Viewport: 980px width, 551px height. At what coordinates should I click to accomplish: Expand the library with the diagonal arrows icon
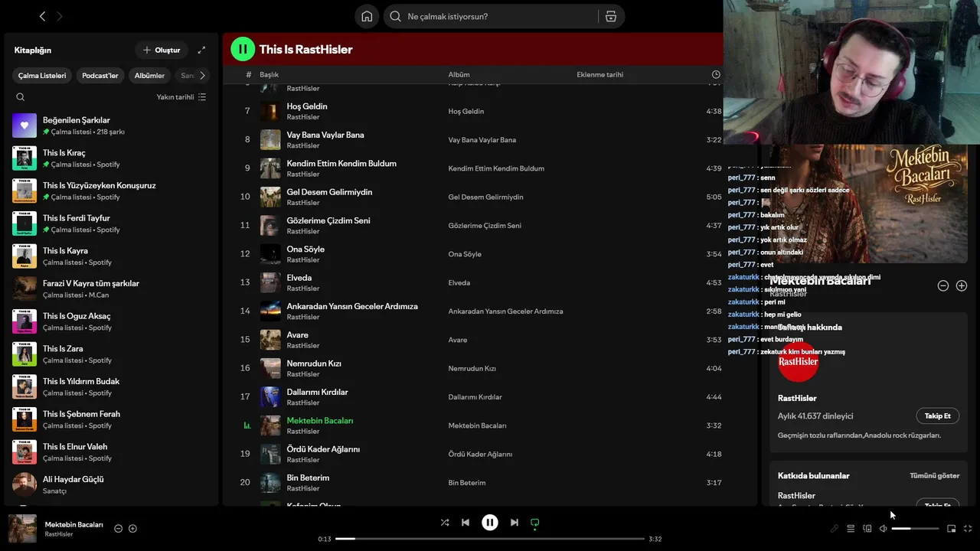pos(201,50)
